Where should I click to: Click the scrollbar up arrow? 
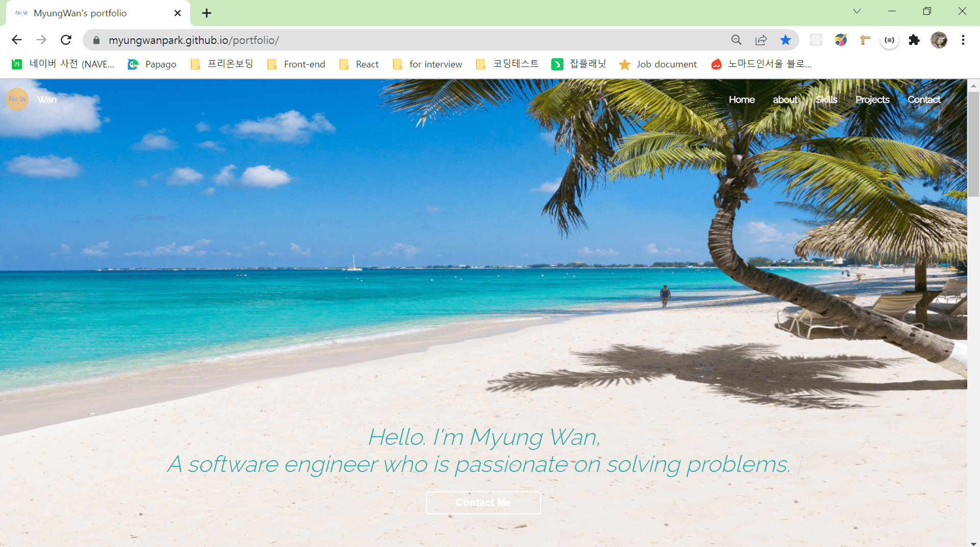[973, 85]
